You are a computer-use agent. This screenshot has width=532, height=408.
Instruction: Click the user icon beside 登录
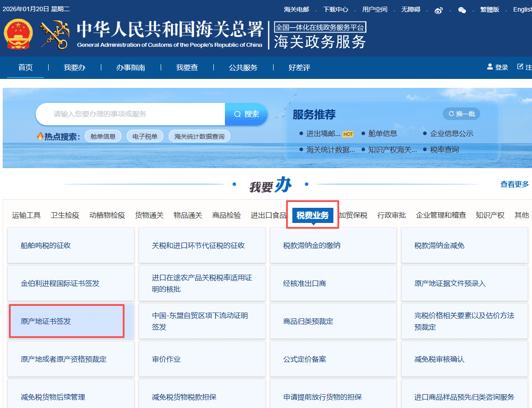[489, 66]
